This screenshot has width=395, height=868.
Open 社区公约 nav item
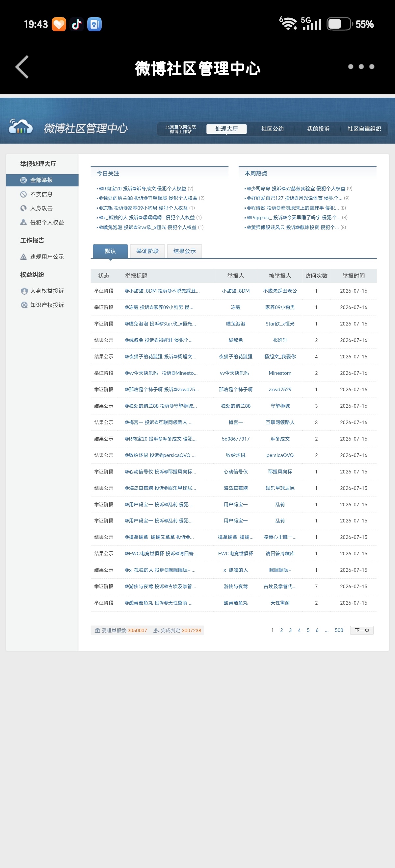[272, 129]
